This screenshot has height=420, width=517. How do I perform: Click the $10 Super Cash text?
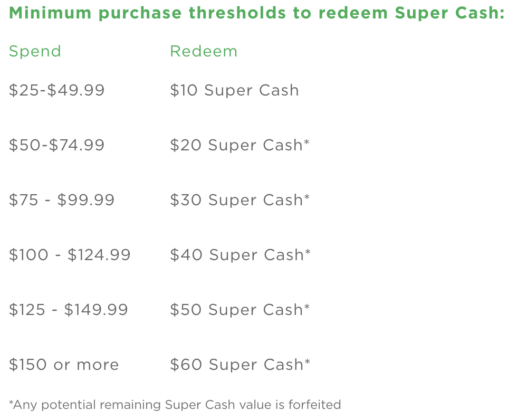pyautogui.click(x=234, y=91)
